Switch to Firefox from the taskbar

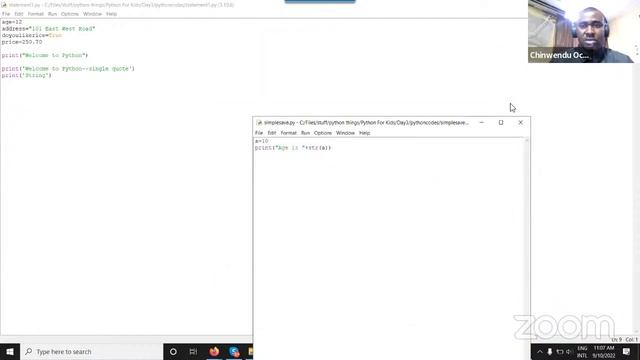pos(214,351)
